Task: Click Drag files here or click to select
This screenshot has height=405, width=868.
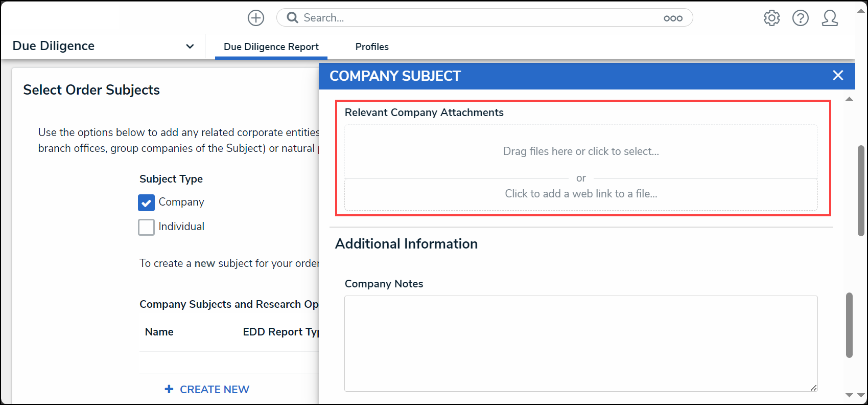Action: point(581,151)
